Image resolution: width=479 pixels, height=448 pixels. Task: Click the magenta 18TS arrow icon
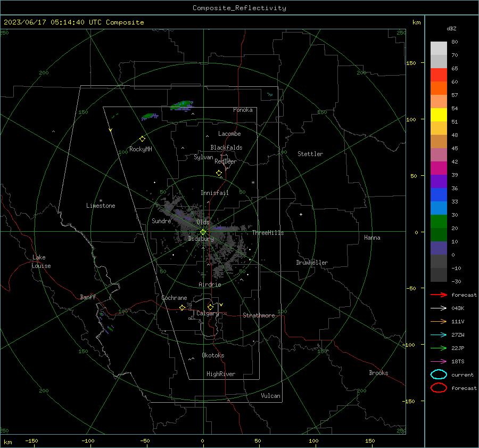pos(439,362)
